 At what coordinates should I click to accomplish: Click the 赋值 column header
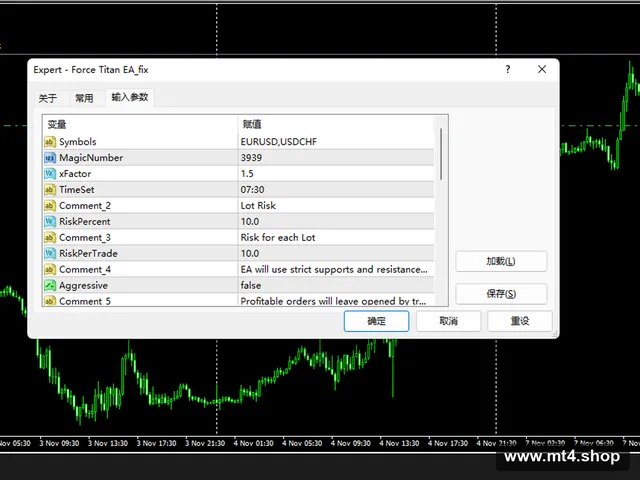pyautogui.click(x=336, y=124)
